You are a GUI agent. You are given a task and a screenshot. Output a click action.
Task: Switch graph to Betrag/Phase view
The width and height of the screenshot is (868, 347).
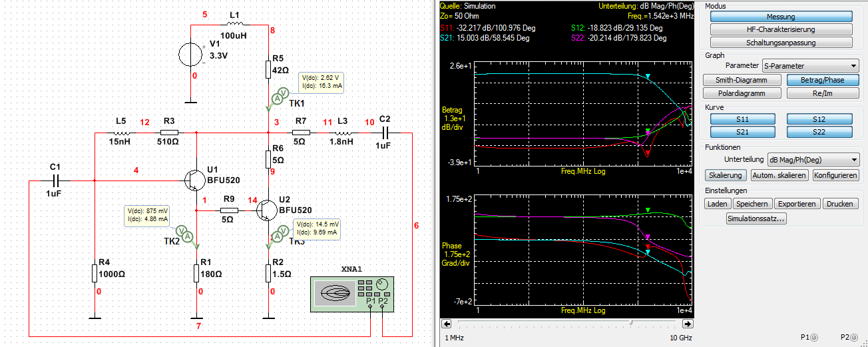tap(823, 80)
